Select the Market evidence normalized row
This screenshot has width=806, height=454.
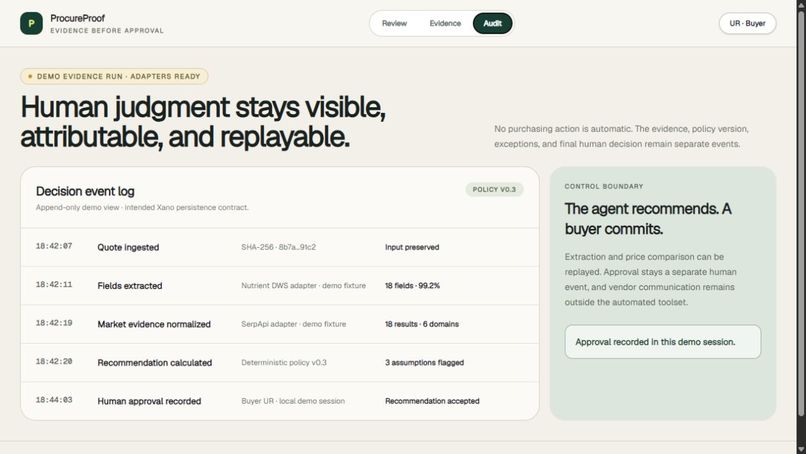click(280, 324)
